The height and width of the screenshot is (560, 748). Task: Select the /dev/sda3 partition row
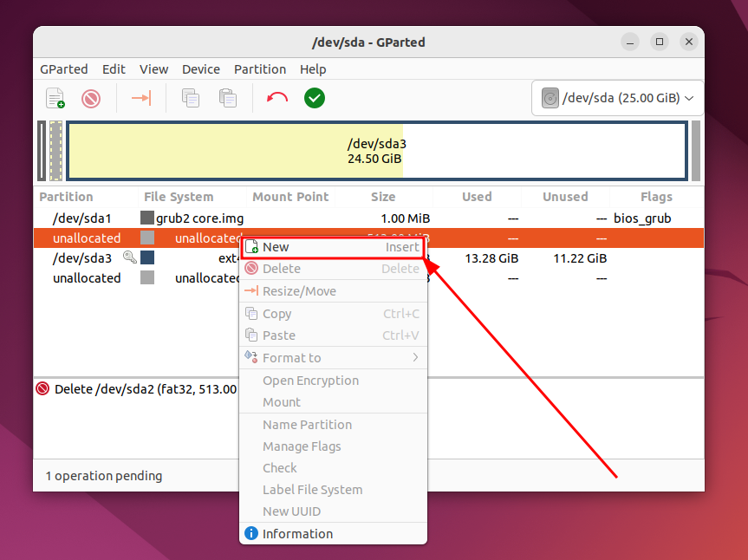368,258
